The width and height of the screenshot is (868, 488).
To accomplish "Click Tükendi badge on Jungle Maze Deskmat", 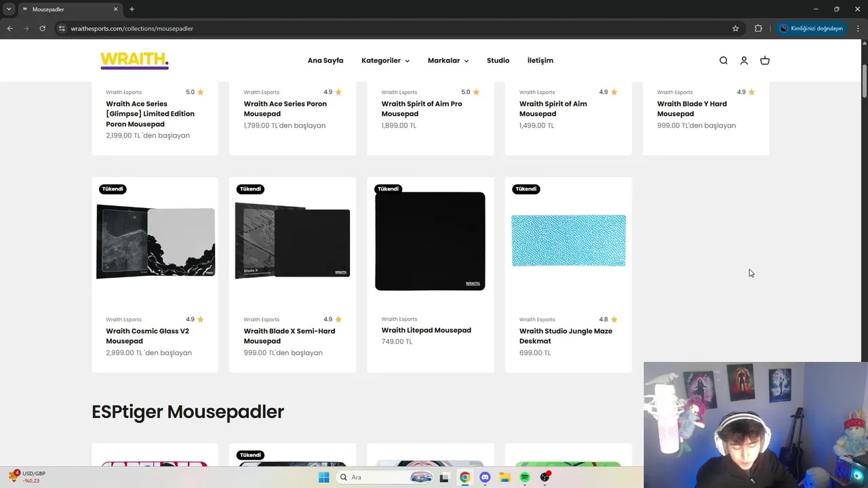I will [x=526, y=189].
